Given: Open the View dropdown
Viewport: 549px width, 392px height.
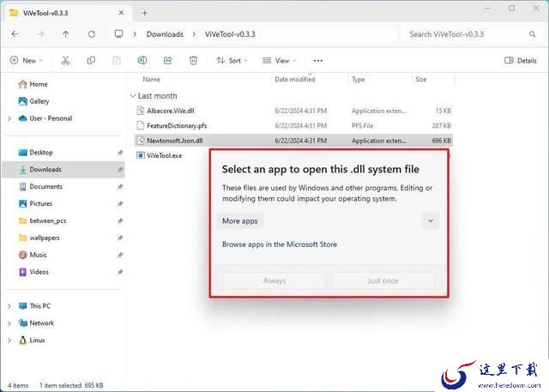Looking at the screenshot, I should pos(279,61).
